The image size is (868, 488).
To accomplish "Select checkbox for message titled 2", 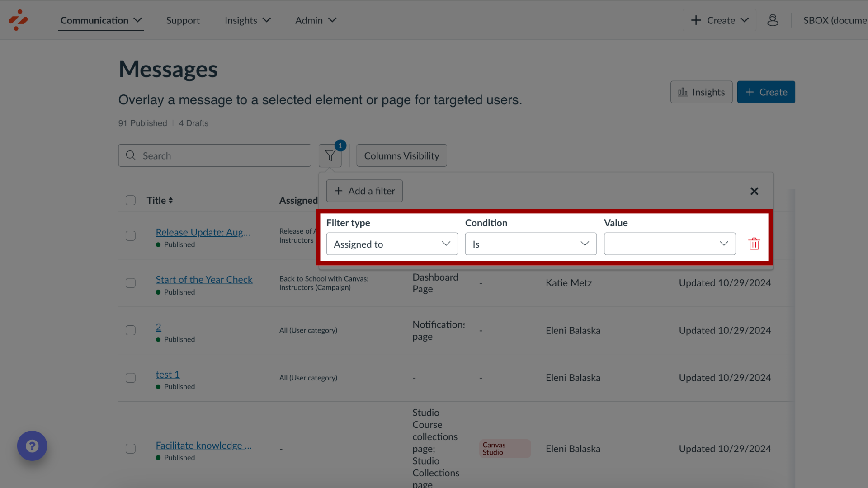I will pos(131,330).
